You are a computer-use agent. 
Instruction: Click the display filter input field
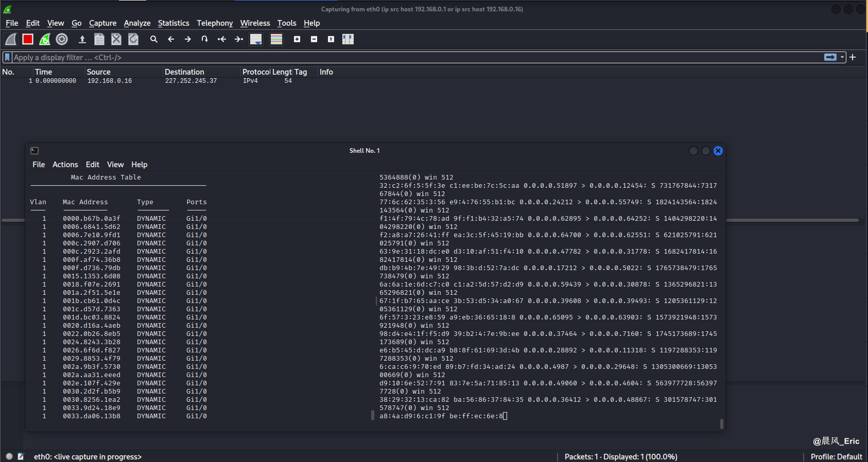click(417, 57)
